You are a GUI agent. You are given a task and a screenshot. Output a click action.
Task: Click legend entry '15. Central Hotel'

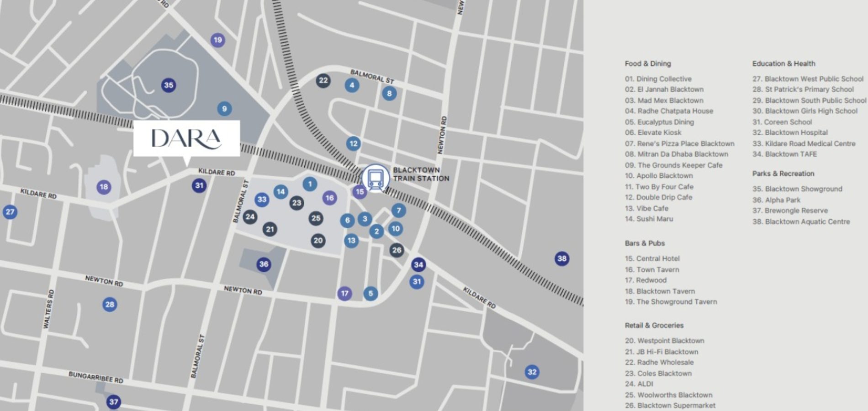point(652,258)
